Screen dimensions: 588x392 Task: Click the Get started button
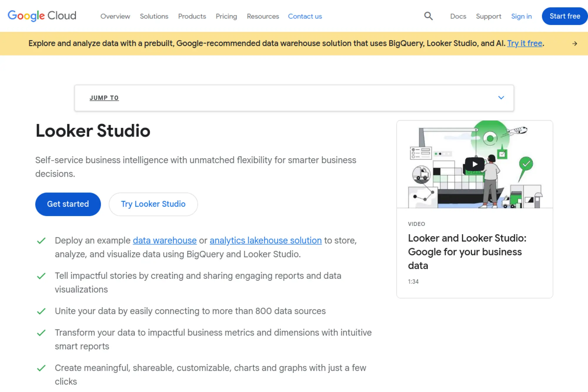68,204
